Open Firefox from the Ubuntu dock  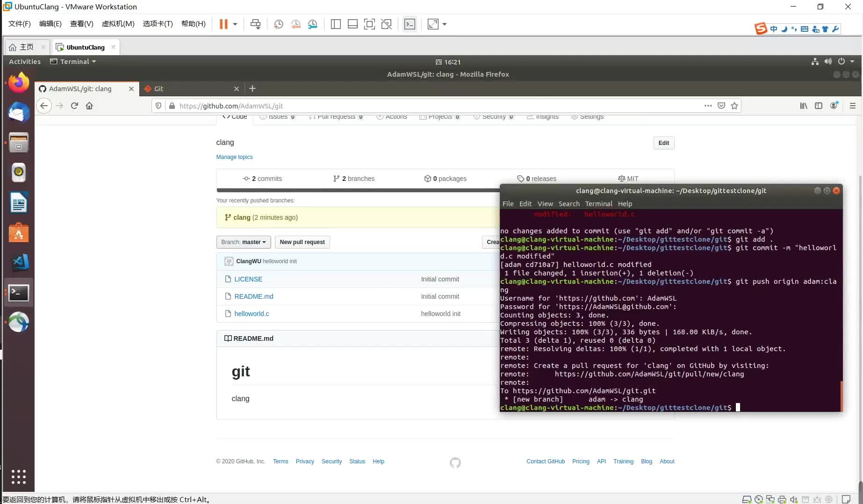19,83
